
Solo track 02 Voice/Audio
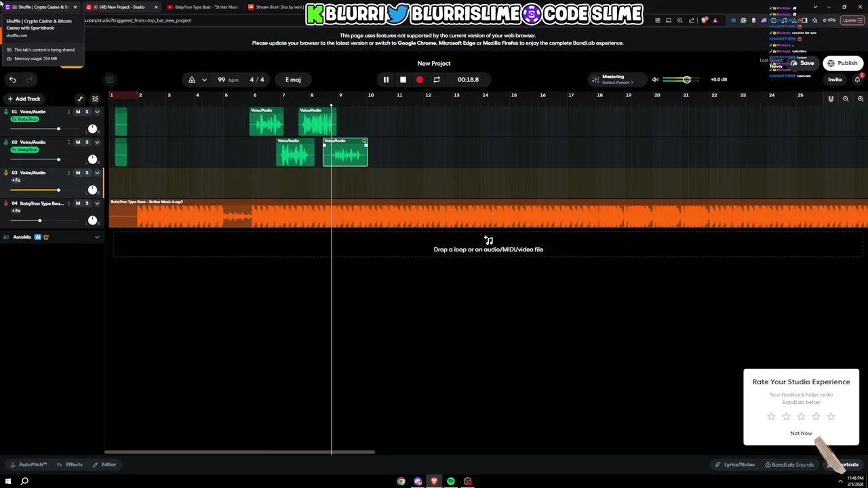point(87,142)
